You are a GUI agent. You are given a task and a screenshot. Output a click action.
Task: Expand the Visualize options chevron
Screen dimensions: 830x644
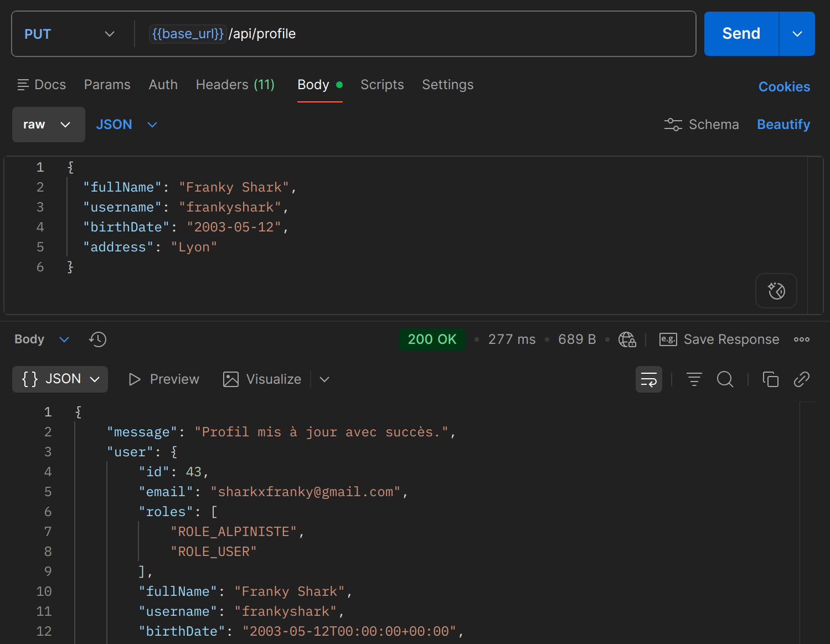pyautogui.click(x=324, y=379)
